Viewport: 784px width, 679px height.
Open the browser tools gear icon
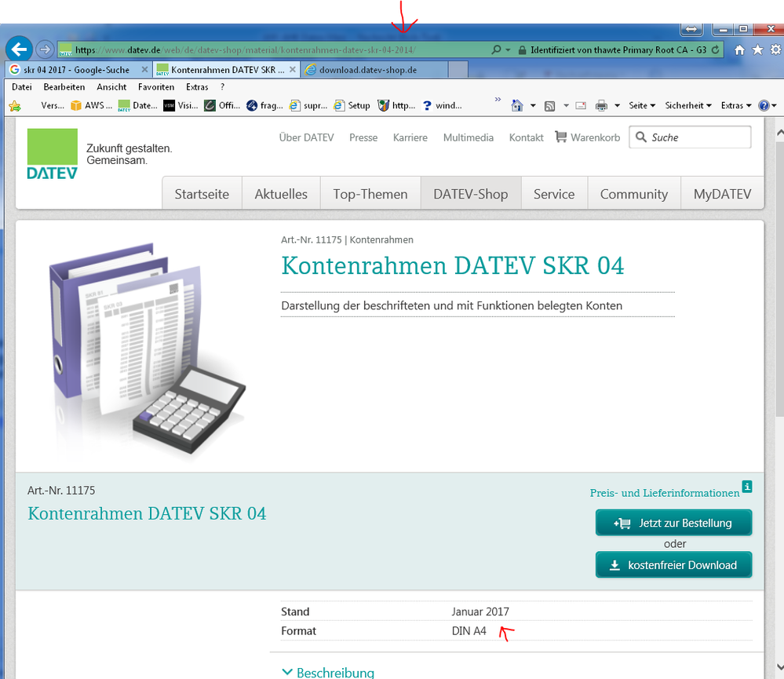point(775,49)
